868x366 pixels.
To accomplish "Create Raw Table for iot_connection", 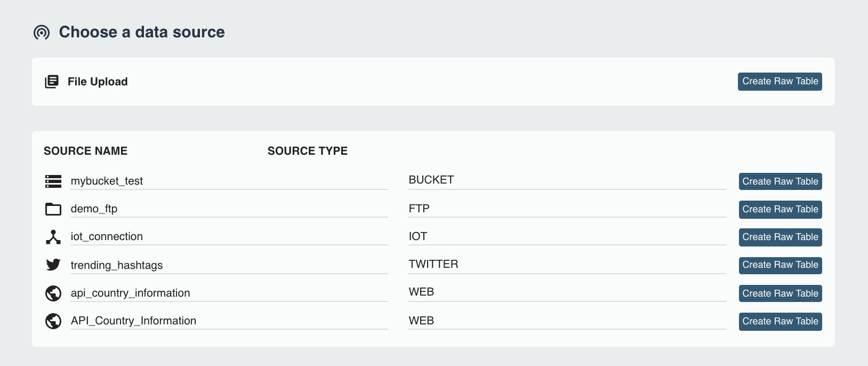I will pos(780,237).
